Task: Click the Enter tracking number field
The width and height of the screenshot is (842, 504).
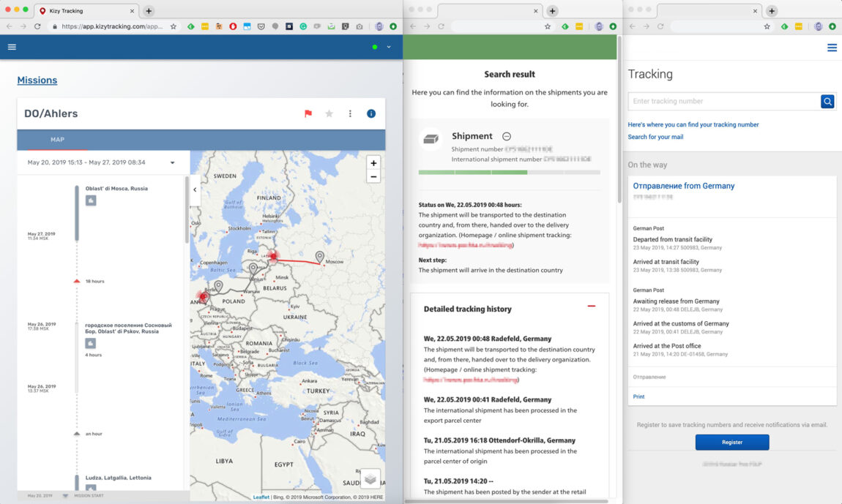Action: pos(724,102)
